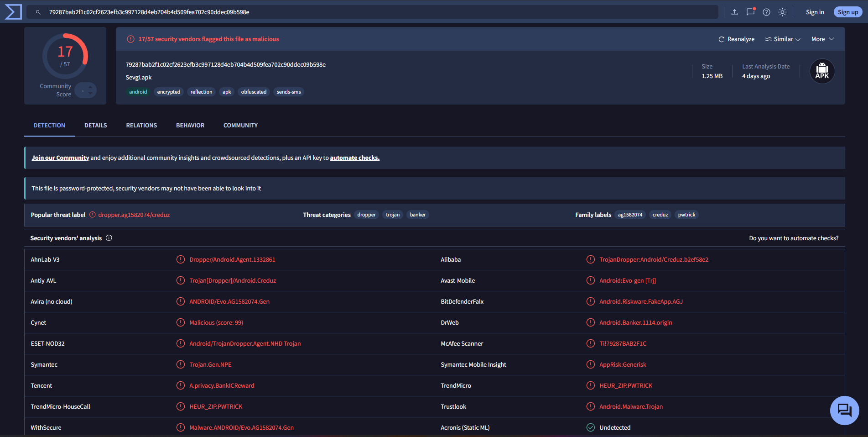868x437 pixels.
Task: Click Do you want to automate checks
Action: (x=794, y=238)
